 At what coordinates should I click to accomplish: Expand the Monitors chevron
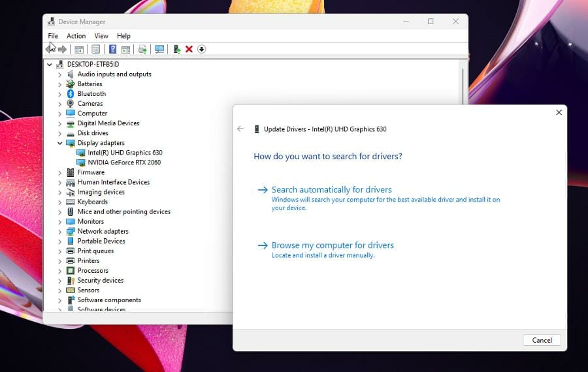(59, 222)
